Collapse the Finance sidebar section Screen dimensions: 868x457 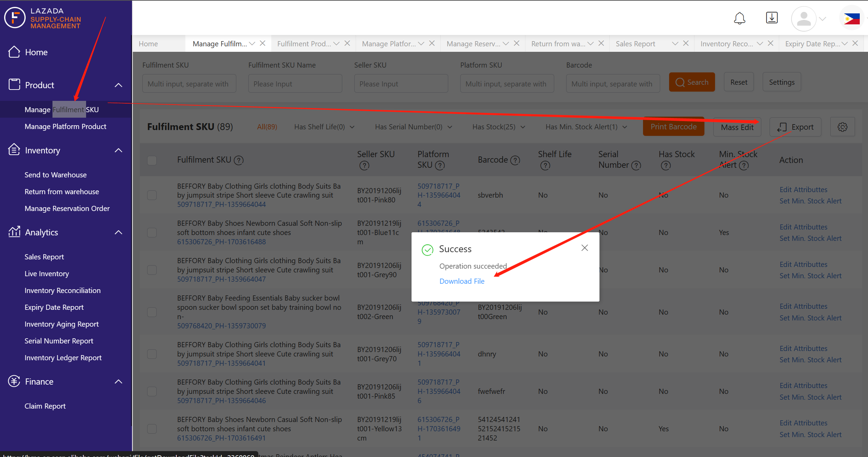tap(118, 381)
